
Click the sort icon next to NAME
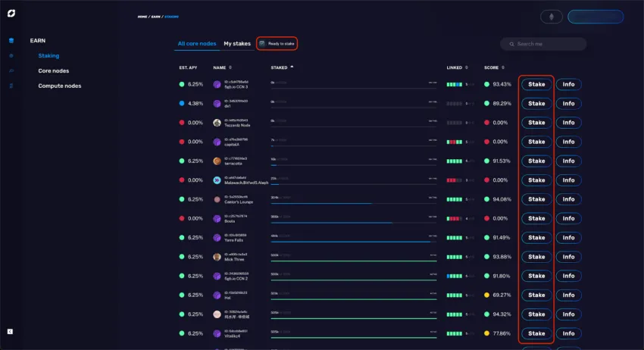coord(230,67)
